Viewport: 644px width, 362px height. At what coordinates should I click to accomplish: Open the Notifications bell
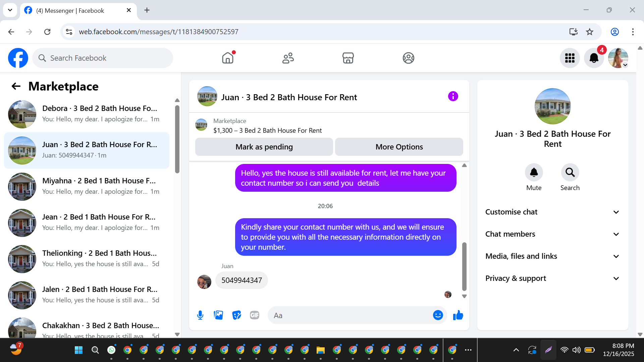[x=594, y=58]
